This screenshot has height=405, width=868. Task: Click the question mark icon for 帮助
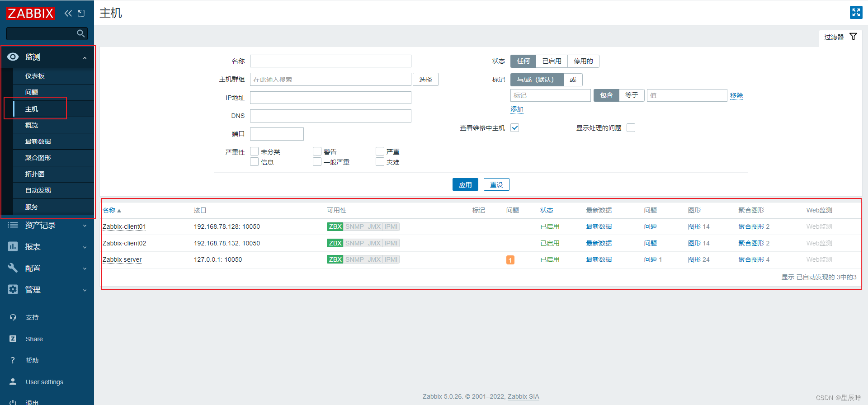13,360
